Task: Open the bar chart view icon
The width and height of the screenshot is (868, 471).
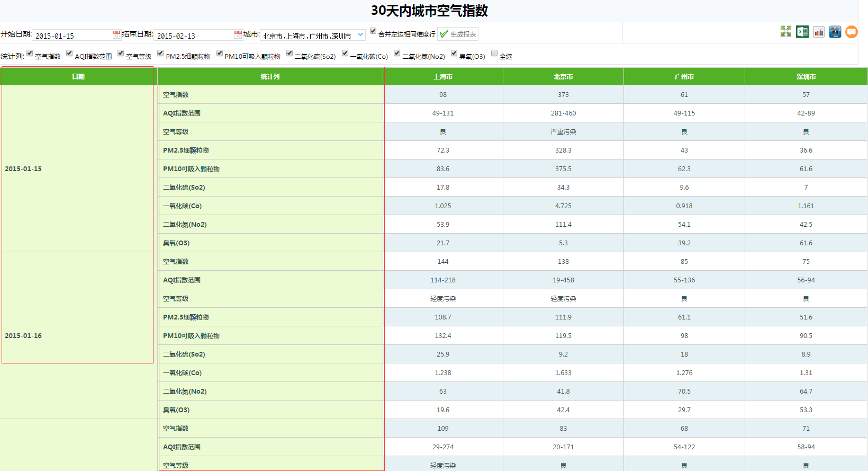Action: click(819, 32)
